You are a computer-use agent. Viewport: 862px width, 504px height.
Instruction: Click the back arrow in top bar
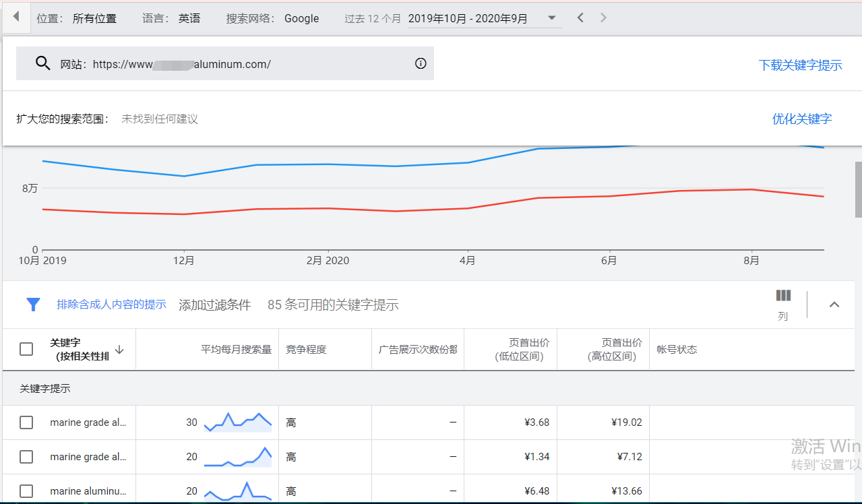pyautogui.click(x=16, y=18)
